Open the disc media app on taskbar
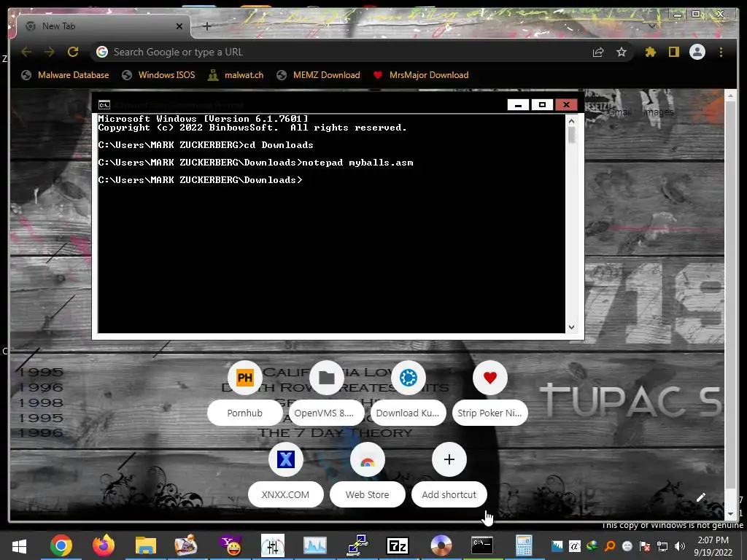This screenshot has height=560, width=747. pyautogui.click(x=441, y=545)
